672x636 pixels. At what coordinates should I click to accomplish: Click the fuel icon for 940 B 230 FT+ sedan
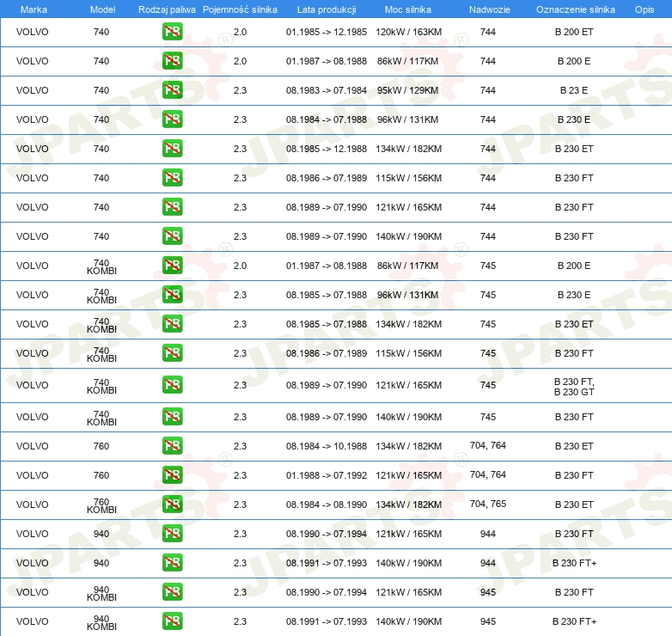coord(172,562)
